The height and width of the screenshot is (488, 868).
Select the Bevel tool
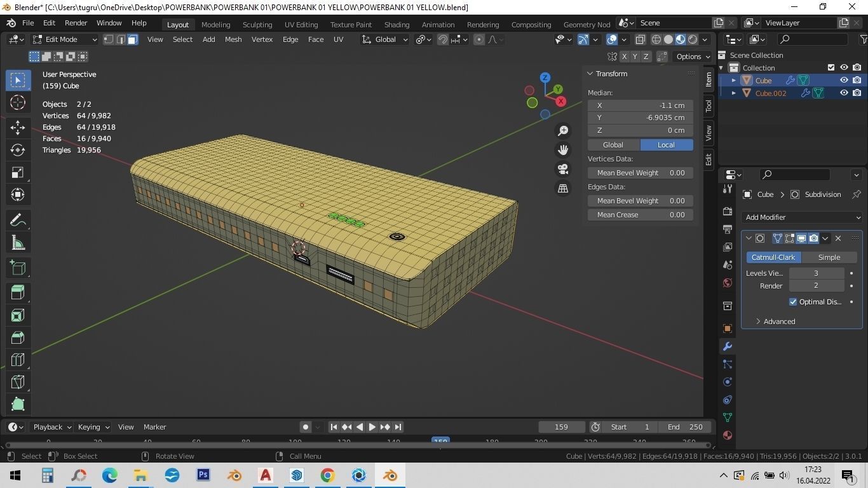(18, 337)
